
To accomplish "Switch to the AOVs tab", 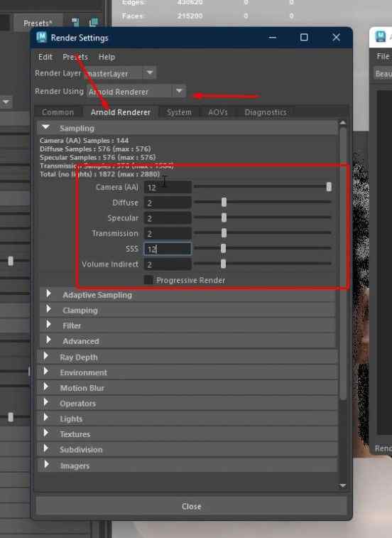I will (218, 112).
